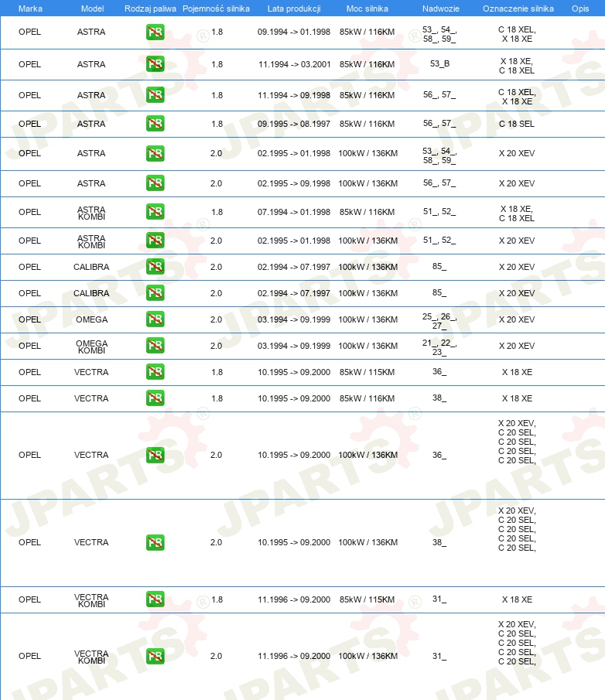Screen dimensions: 605x700
Task: Select the ASTRA KOMBI model cell with engine 1.8
Action: 91,213
